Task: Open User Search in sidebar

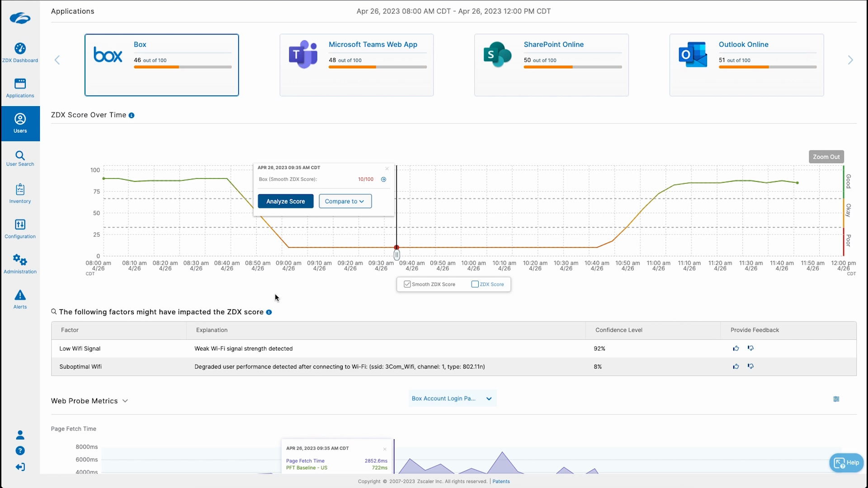Action: [x=20, y=159]
